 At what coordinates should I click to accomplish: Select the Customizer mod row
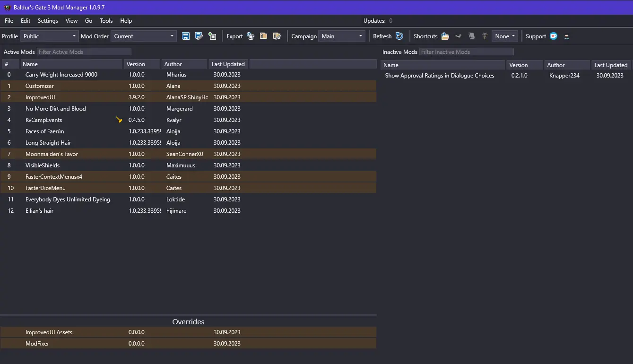pyautogui.click(x=188, y=86)
